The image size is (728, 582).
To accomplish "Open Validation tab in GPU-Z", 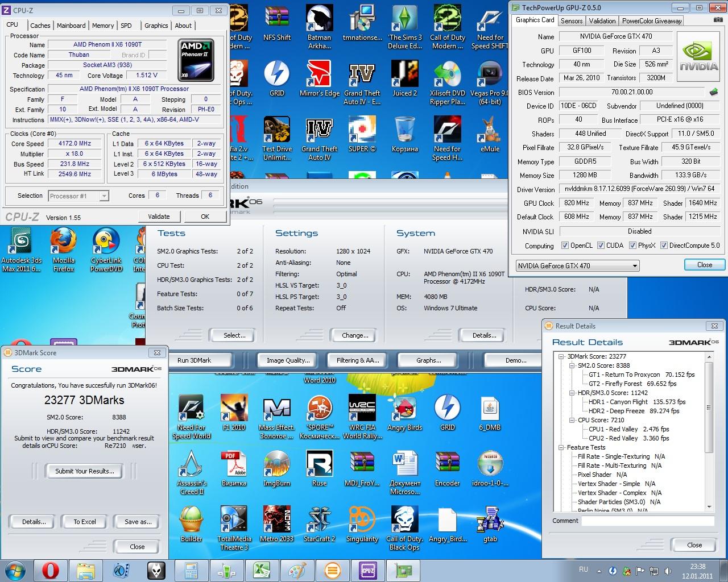I will 602,21.
